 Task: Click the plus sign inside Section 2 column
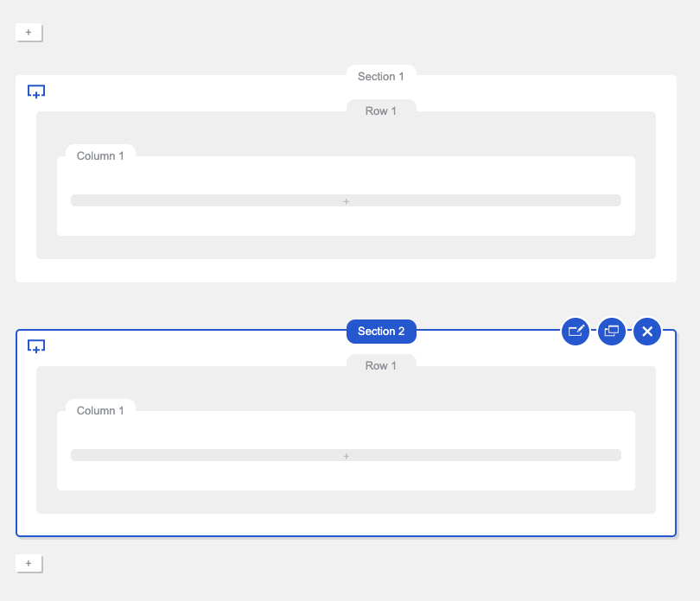point(346,456)
